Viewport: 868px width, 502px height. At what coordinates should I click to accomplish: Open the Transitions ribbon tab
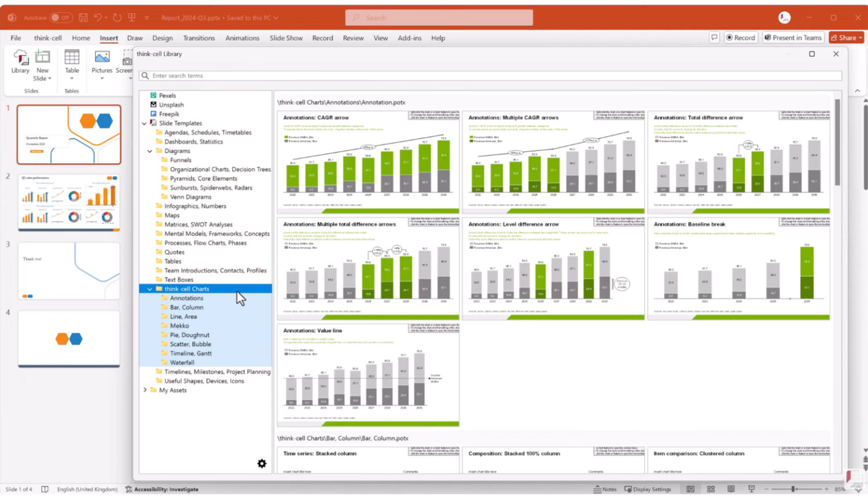pos(199,38)
